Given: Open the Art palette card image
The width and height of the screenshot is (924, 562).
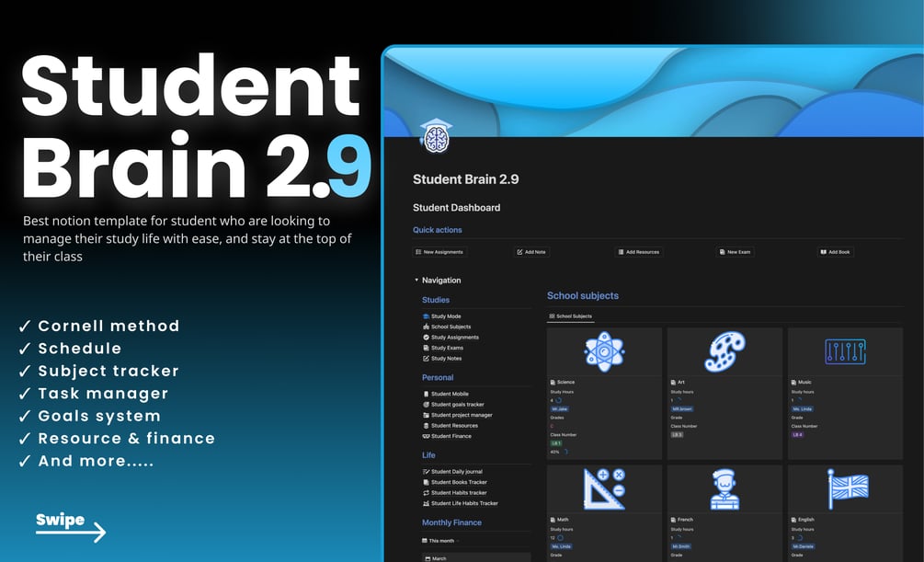Looking at the screenshot, I should pyautogui.click(x=724, y=352).
